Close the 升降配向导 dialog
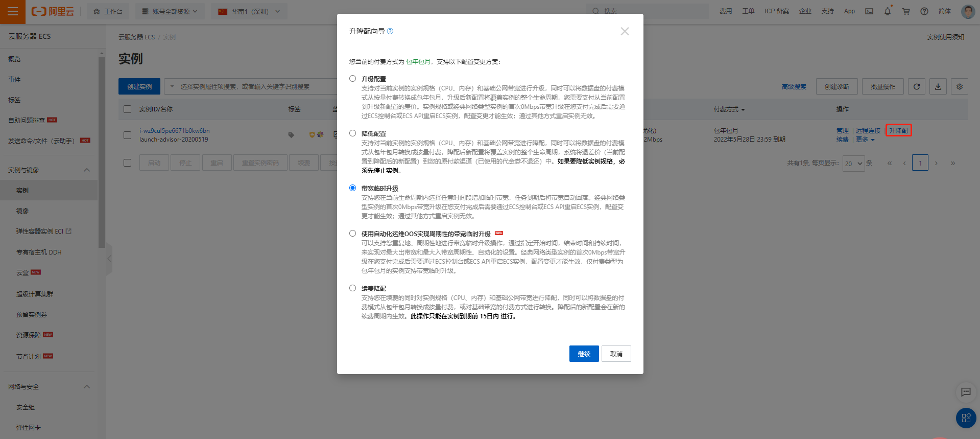Viewport: 980px width, 439px height. pyautogui.click(x=625, y=31)
